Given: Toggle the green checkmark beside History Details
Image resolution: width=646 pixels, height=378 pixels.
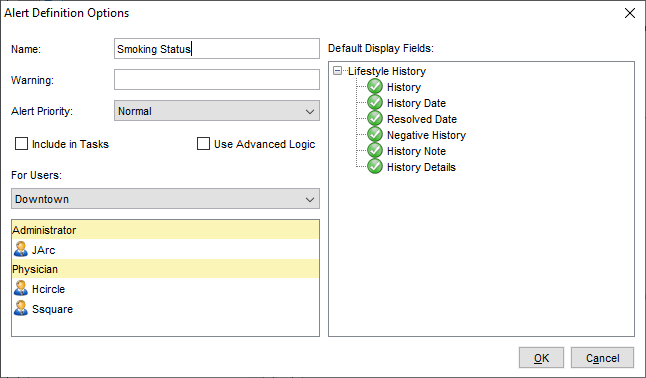Looking at the screenshot, I should [374, 167].
